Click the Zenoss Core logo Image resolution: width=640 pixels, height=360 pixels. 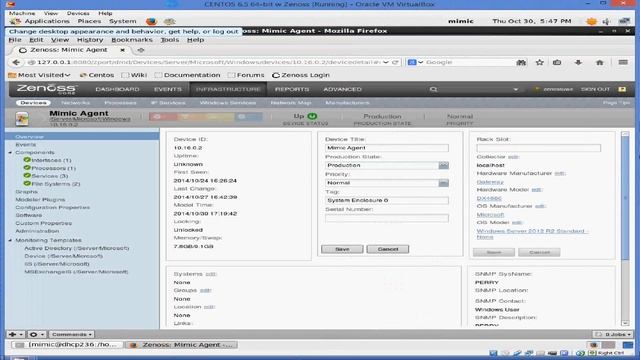point(47,89)
